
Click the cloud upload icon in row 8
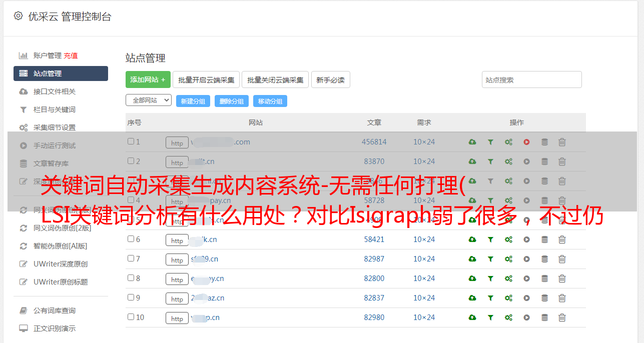pyautogui.click(x=472, y=278)
